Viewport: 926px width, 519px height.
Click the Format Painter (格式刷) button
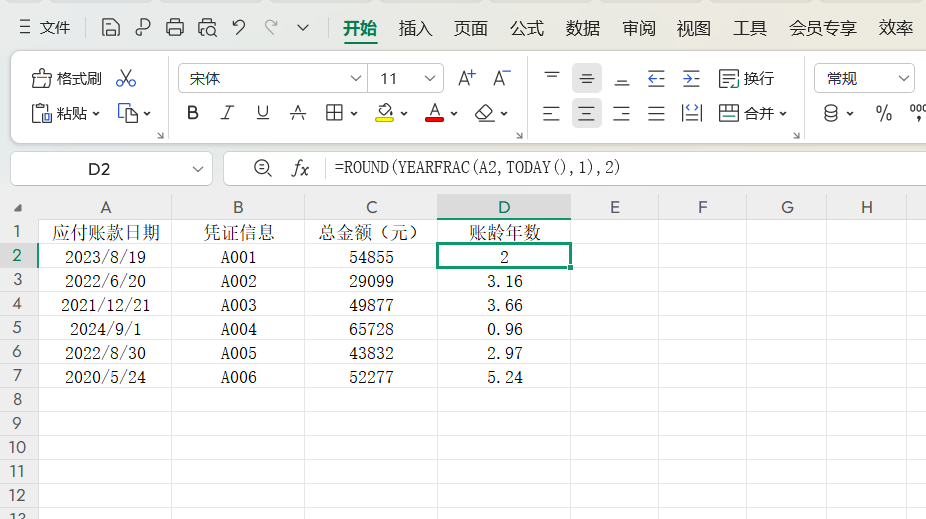[67, 79]
